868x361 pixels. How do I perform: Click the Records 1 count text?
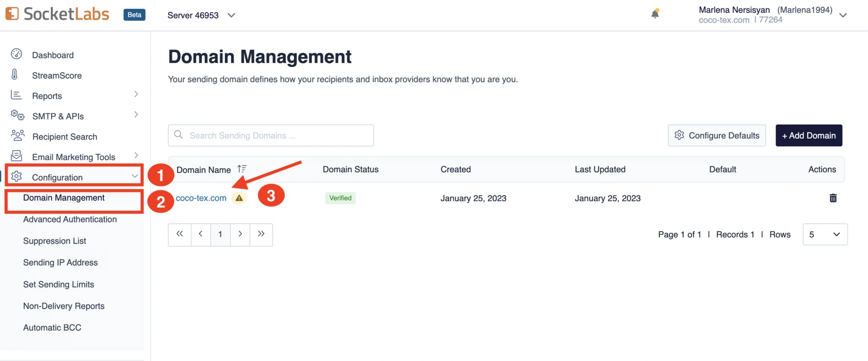pyautogui.click(x=735, y=234)
